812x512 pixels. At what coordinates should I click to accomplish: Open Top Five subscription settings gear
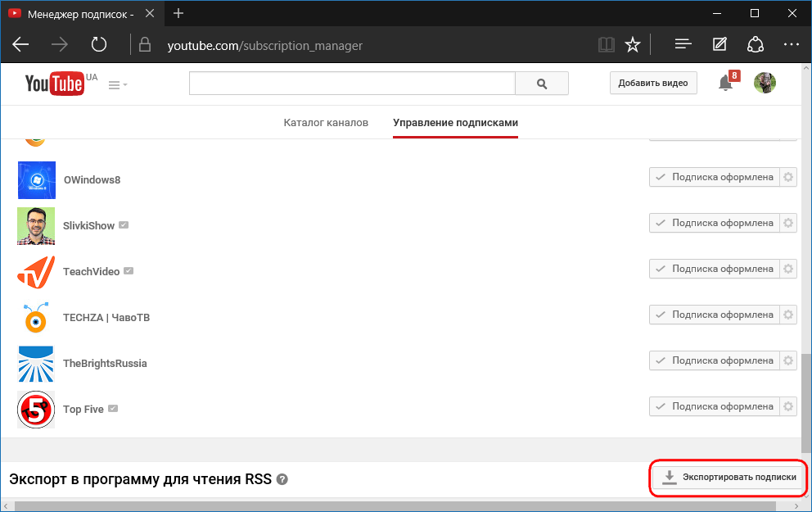pos(788,406)
